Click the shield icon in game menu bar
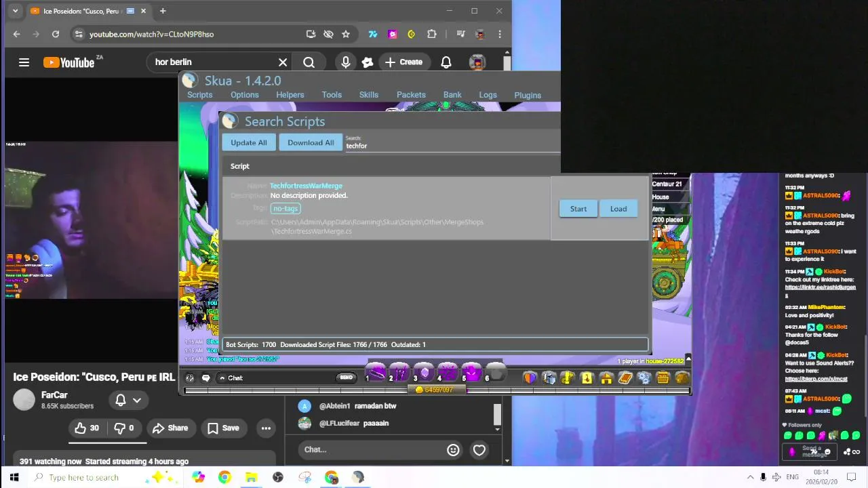Screen dimensions: 868x488 [x=530, y=378]
